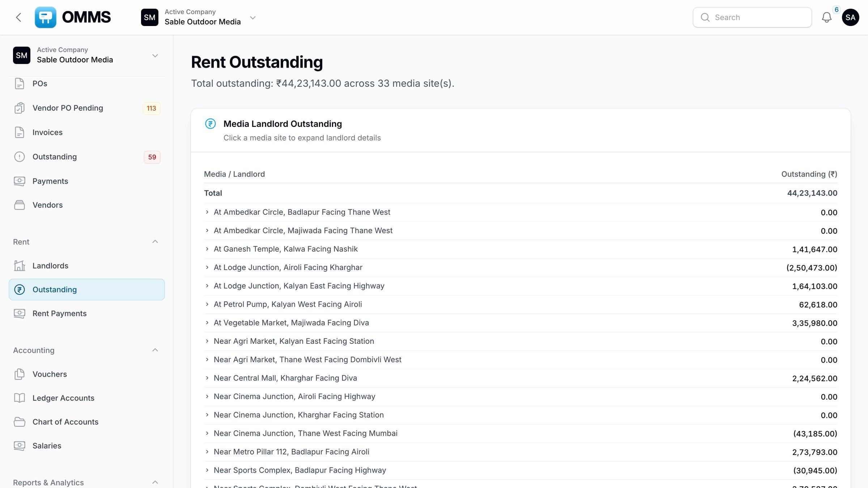Select Rent Outstanding in sidebar

click(87, 290)
